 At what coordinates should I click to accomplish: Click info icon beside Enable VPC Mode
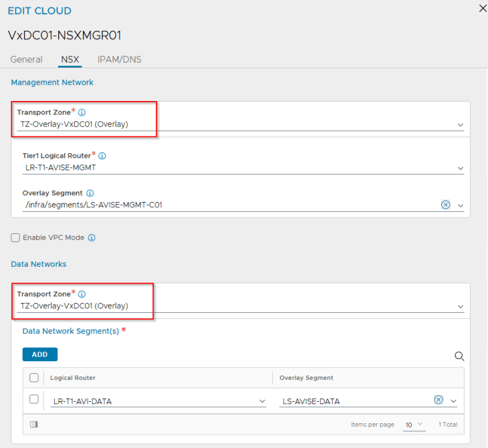(x=92, y=238)
